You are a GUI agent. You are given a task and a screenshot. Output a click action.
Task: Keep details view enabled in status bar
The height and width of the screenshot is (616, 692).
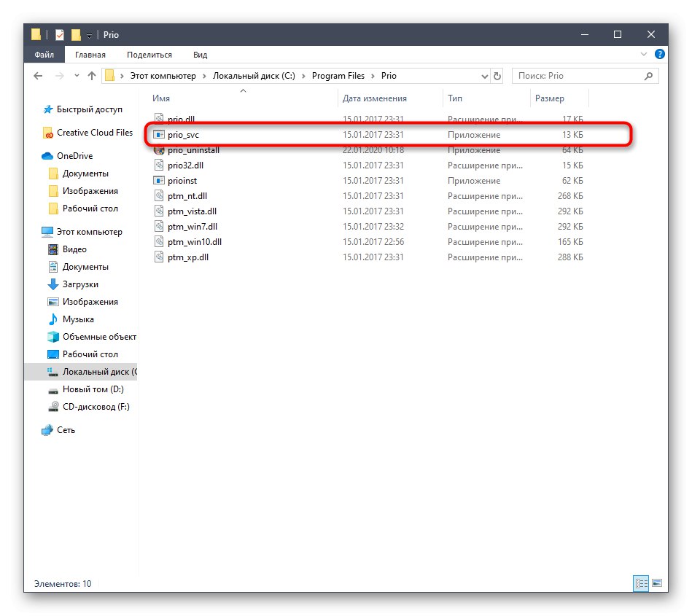[x=640, y=583]
